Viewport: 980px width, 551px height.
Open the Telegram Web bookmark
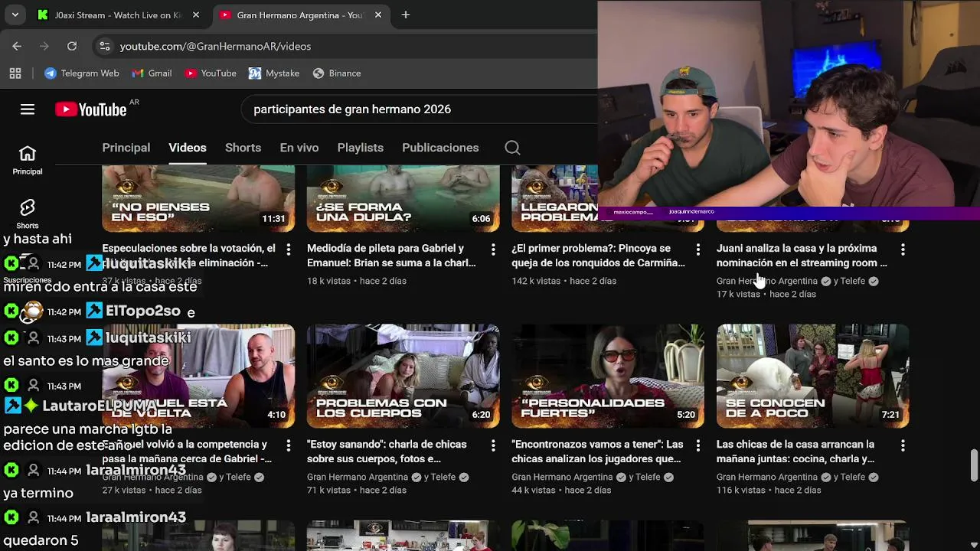pyautogui.click(x=81, y=73)
